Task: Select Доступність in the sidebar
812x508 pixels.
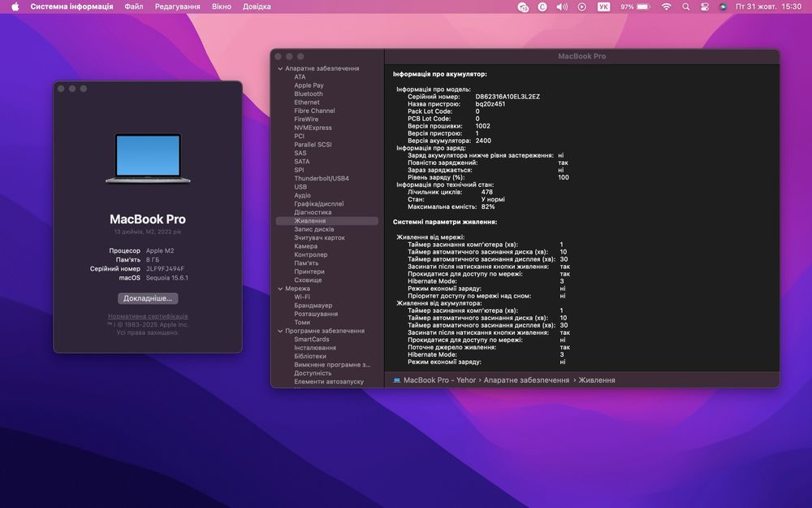Action: tap(313, 373)
